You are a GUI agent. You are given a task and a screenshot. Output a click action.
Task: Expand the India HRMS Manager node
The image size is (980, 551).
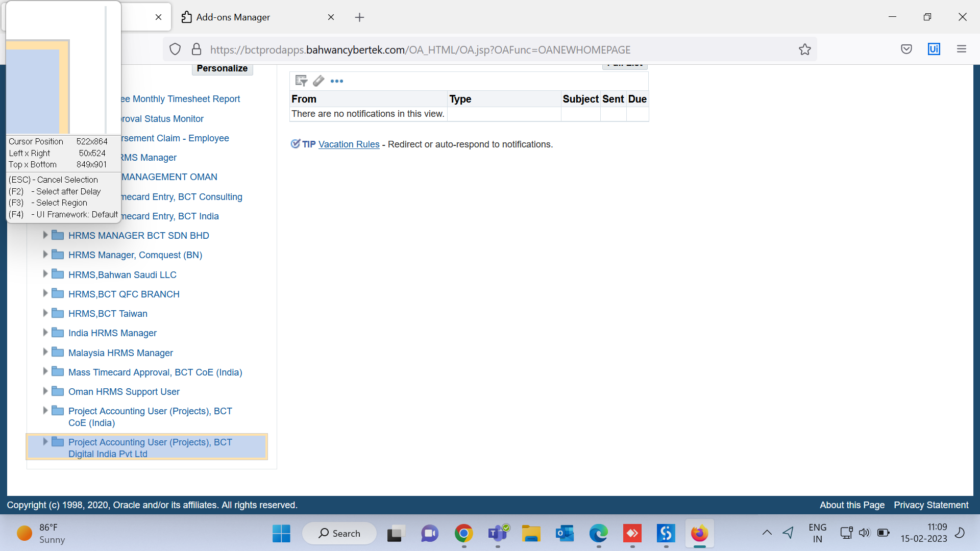(x=45, y=333)
